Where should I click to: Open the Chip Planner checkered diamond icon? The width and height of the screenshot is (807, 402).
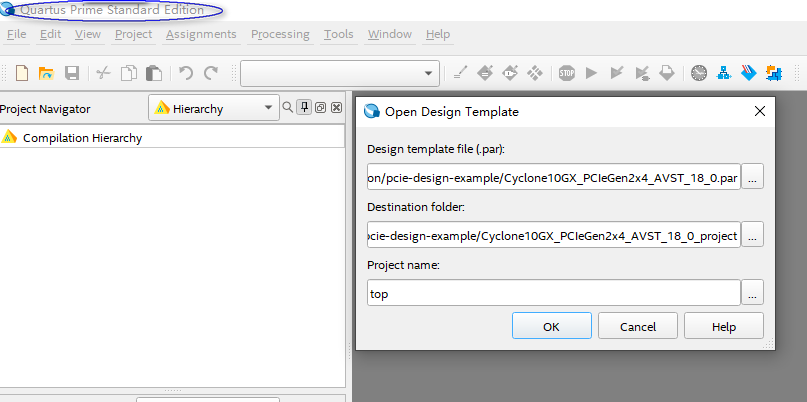click(535, 73)
